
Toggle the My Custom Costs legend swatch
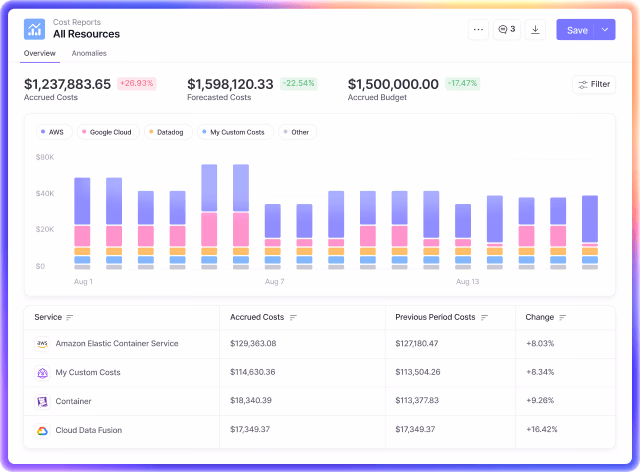[x=204, y=131]
